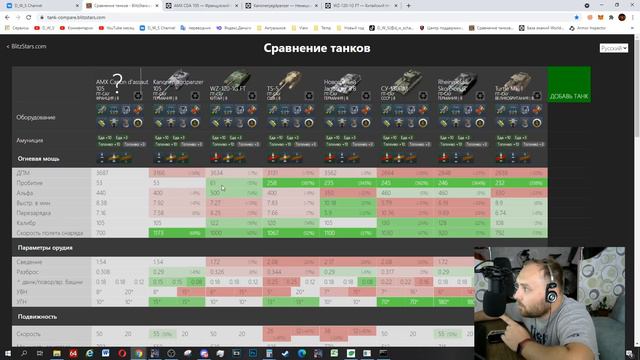
Task: Click the round icon beside Turtle Mk. I
Action: [x=537, y=96]
